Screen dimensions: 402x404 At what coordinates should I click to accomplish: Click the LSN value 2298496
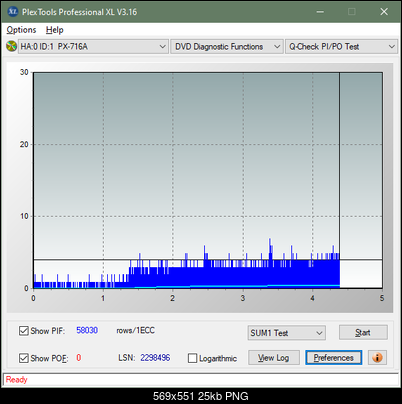[x=155, y=358]
